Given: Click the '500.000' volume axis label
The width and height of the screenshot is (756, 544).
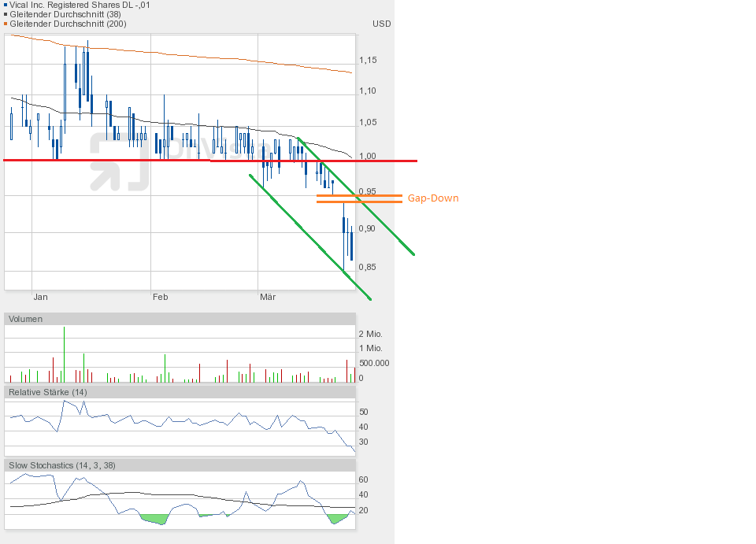Looking at the screenshot, I should tap(374, 363).
